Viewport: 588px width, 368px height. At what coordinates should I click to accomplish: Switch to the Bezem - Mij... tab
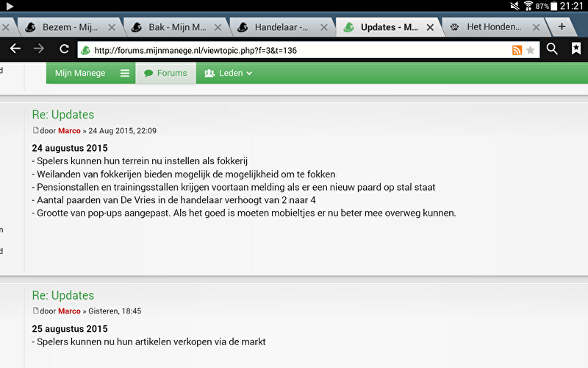[70, 27]
